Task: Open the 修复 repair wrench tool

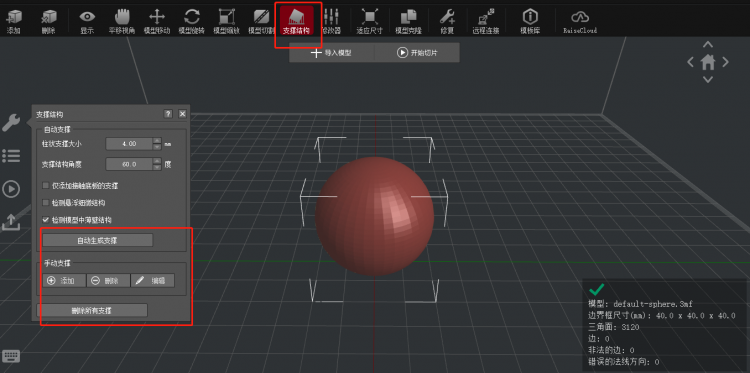Action: (x=447, y=21)
